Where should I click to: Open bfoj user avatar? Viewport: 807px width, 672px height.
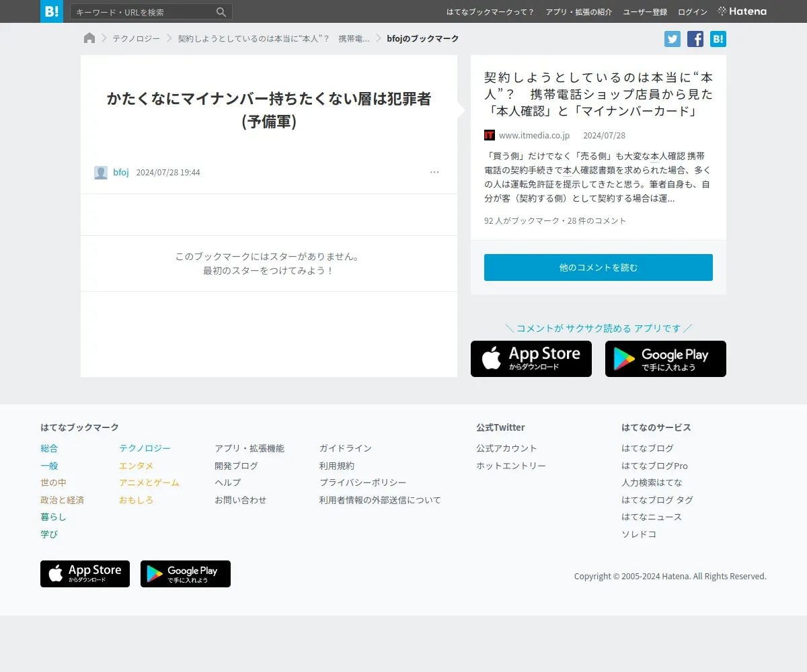(x=101, y=173)
